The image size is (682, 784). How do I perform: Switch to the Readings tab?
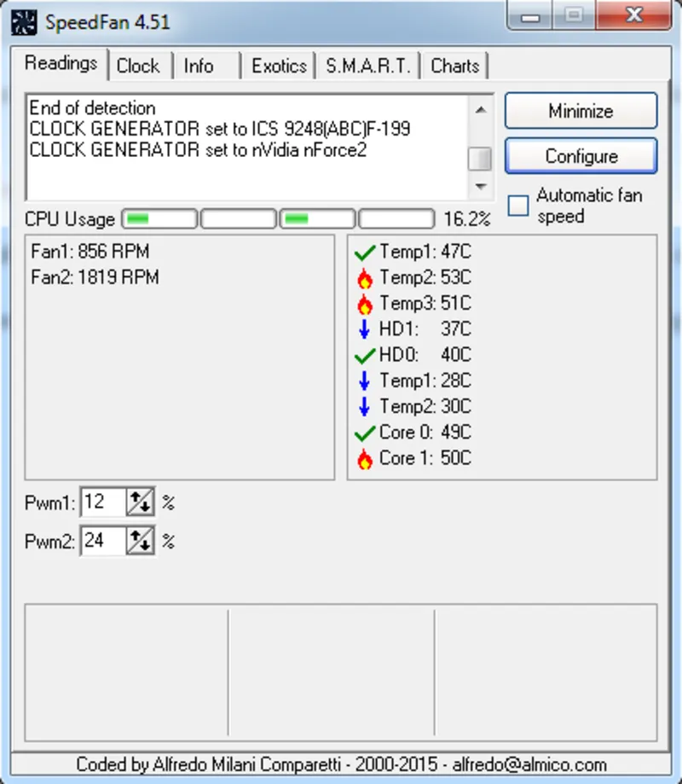61,63
